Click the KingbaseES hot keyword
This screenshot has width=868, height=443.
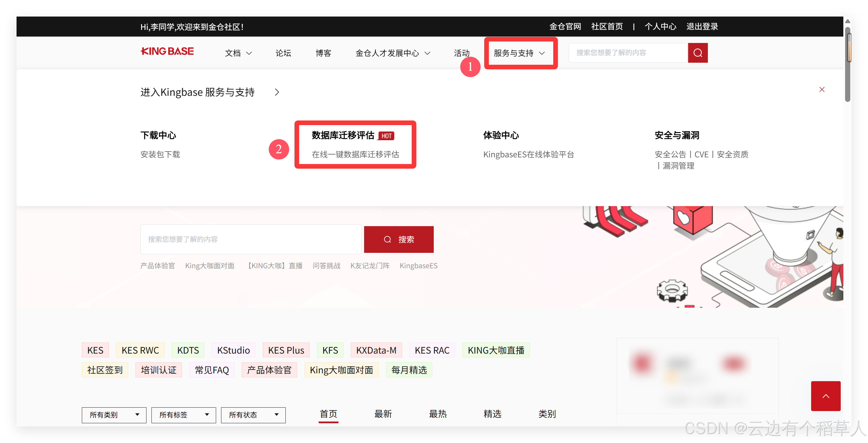[x=419, y=266]
